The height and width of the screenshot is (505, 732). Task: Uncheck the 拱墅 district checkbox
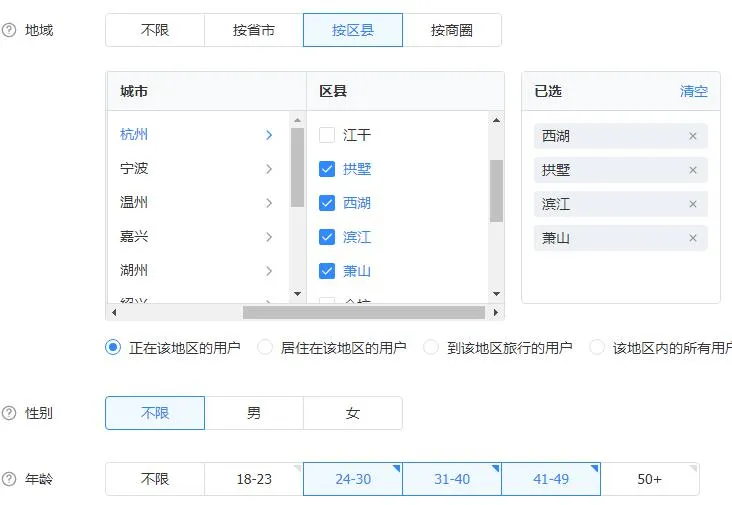327,169
